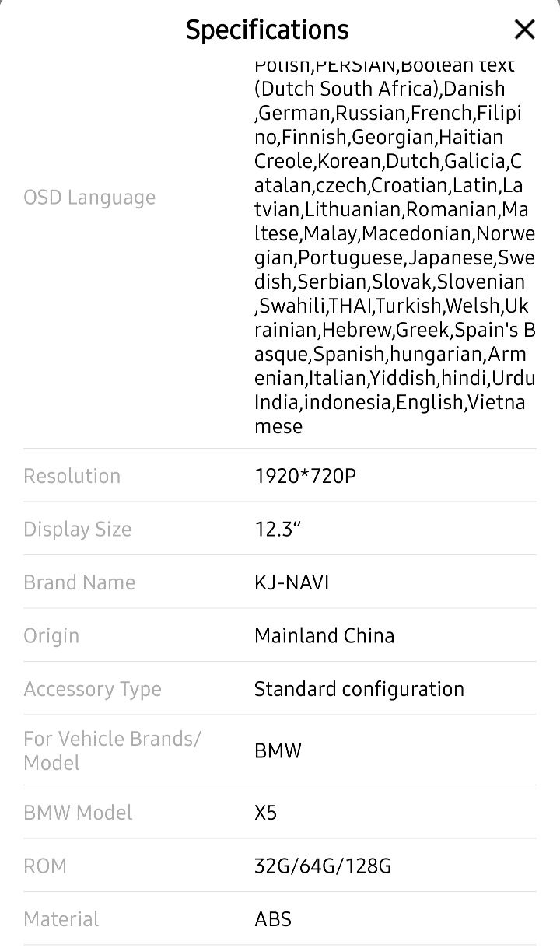Select the 12.3" display size value

[277, 530]
